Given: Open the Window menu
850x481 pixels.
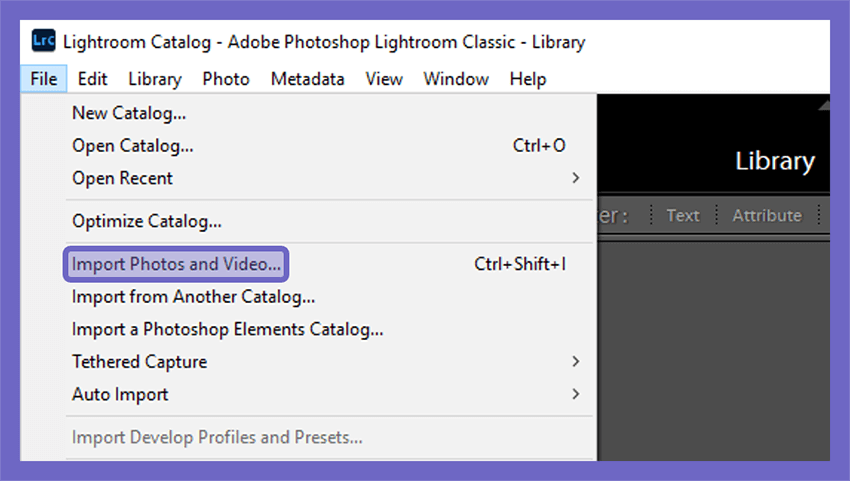Looking at the screenshot, I should [456, 79].
